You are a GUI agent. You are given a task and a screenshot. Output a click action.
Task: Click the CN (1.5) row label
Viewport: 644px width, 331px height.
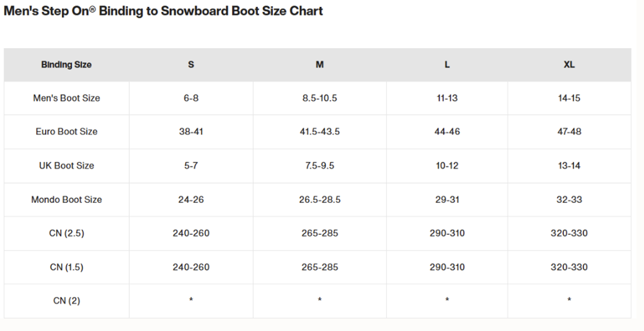(x=67, y=267)
